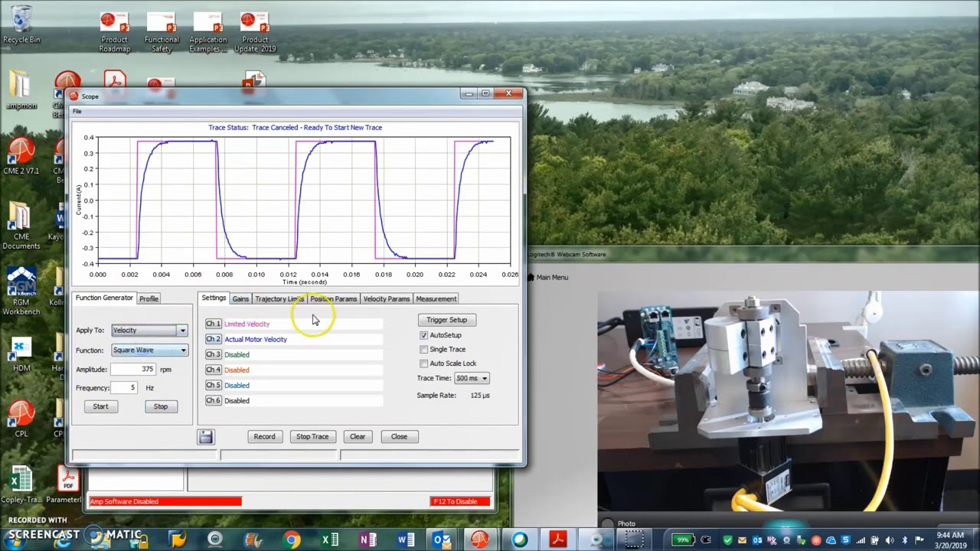Open the Product Update 2019 presentation icon
The height and width of the screenshot is (551, 980).
click(255, 33)
